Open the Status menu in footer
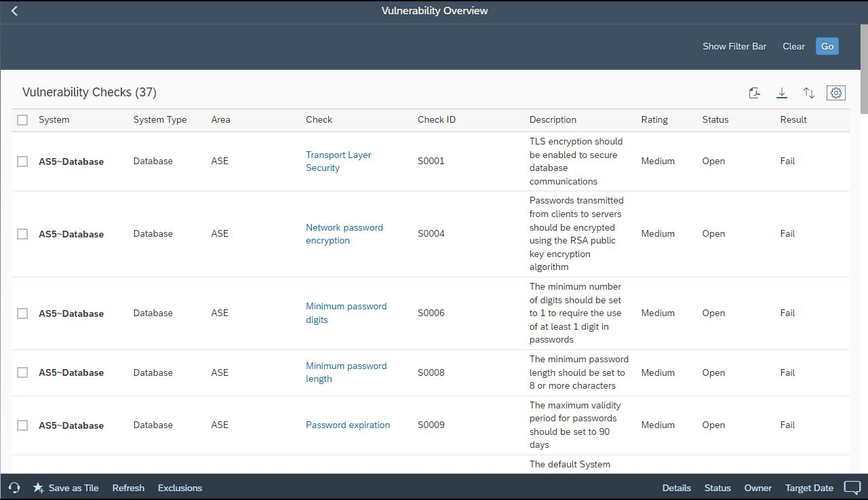 tap(717, 488)
